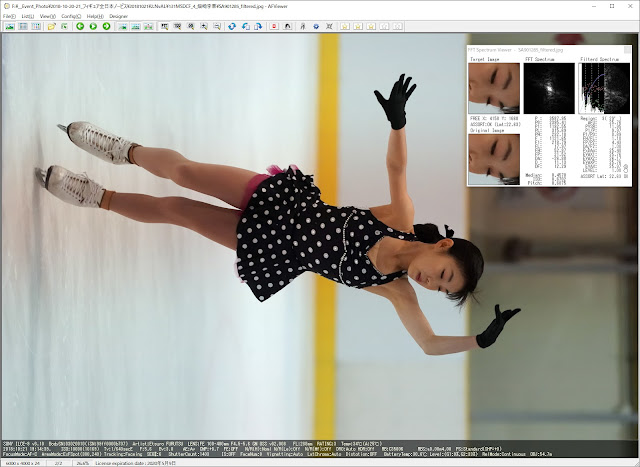The image size is (640, 467).
Task: Click the 6000 x 4000 x 24 status entry
Action: (23, 463)
